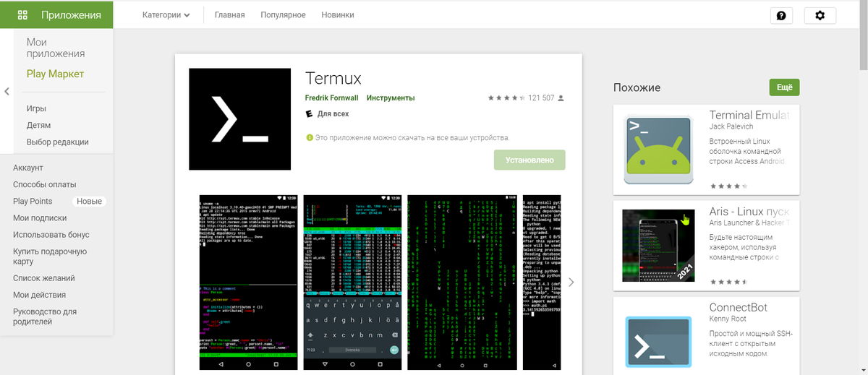Go to Популярное tab

[283, 14]
